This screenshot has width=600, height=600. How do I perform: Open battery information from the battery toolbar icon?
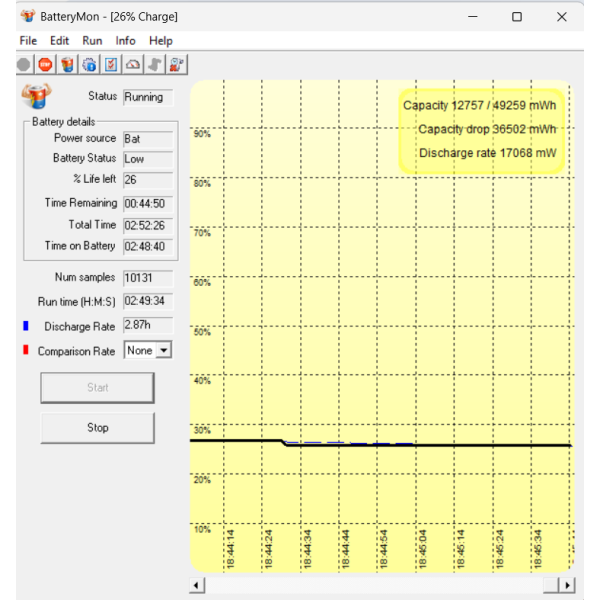click(x=67, y=65)
